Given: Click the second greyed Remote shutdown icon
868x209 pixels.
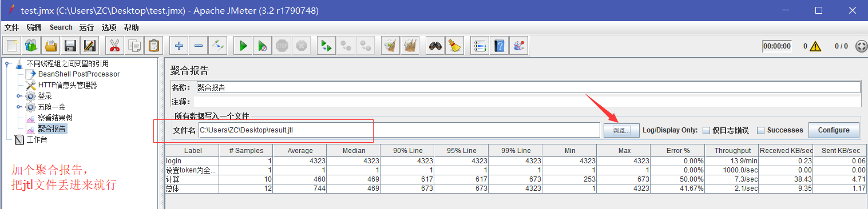Looking at the screenshot, I should [366, 46].
